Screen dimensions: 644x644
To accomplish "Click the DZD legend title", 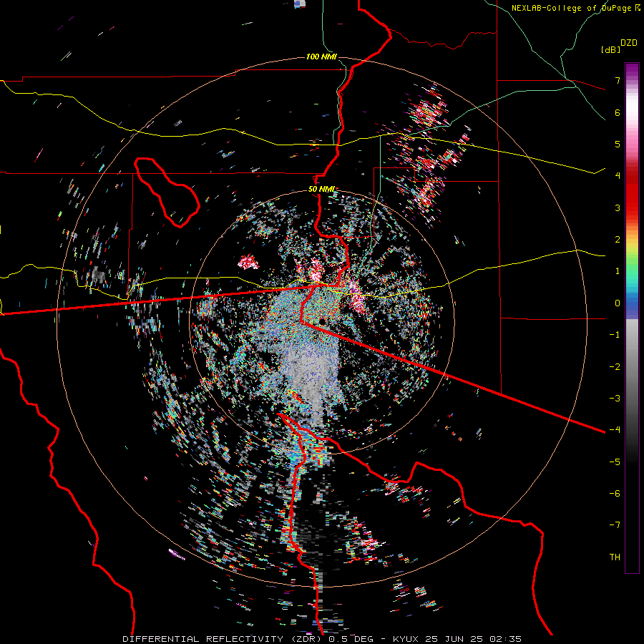I will 629,43.
